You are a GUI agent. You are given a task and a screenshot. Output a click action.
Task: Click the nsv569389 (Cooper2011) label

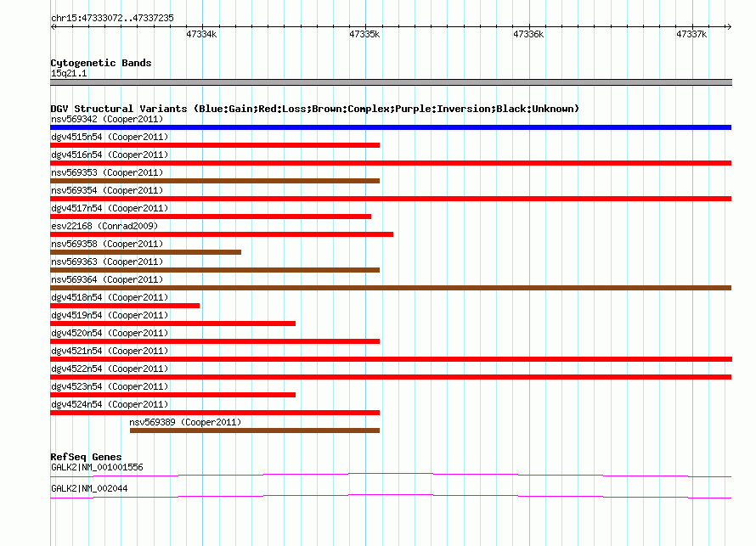click(185, 422)
